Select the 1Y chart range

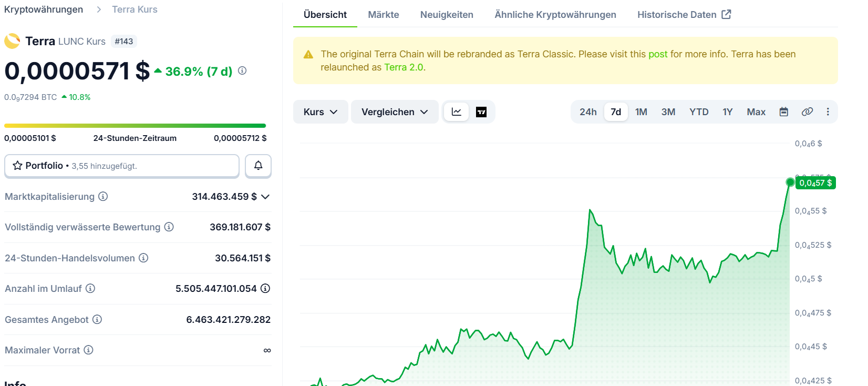click(x=728, y=112)
